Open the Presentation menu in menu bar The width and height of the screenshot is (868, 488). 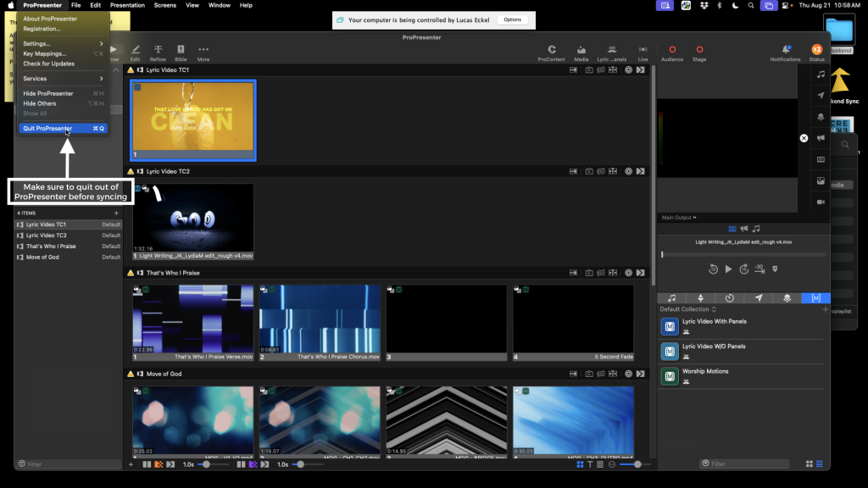click(x=127, y=5)
